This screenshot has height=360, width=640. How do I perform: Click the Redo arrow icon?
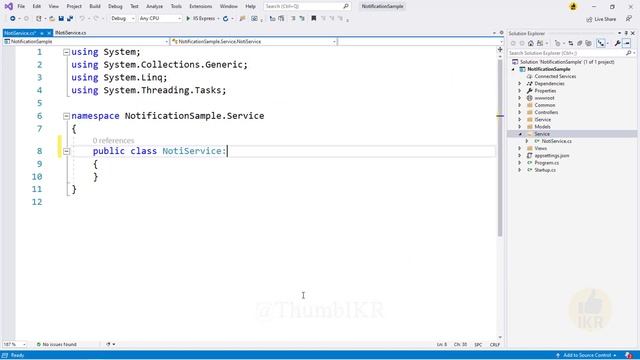96,18
